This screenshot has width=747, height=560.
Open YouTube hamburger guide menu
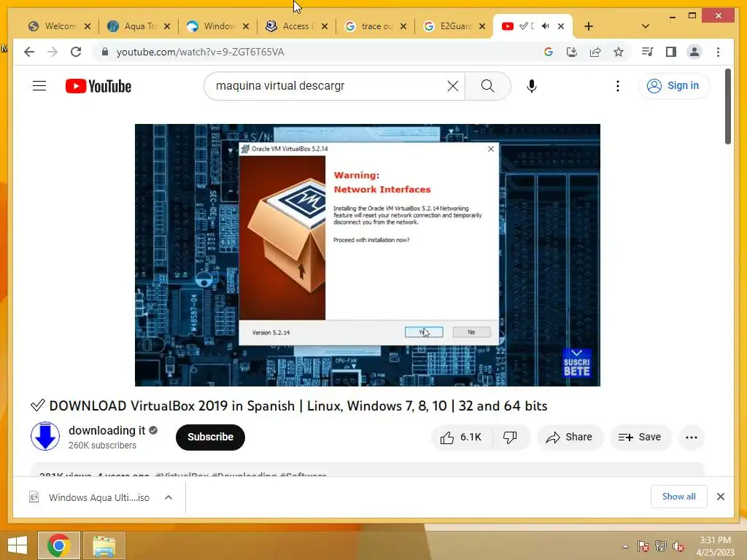[39, 86]
